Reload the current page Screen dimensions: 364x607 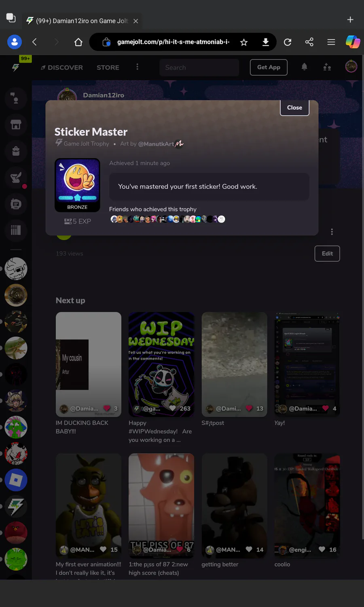click(x=288, y=42)
